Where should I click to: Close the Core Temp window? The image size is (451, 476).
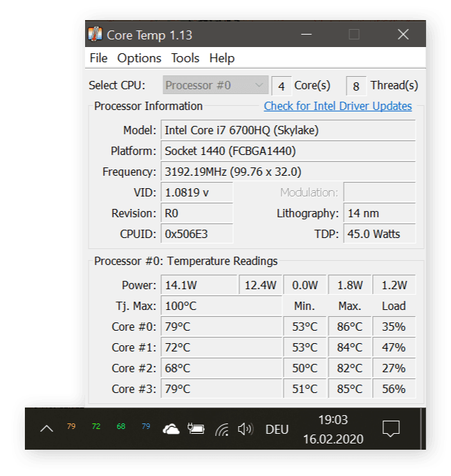pyautogui.click(x=403, y=34)
